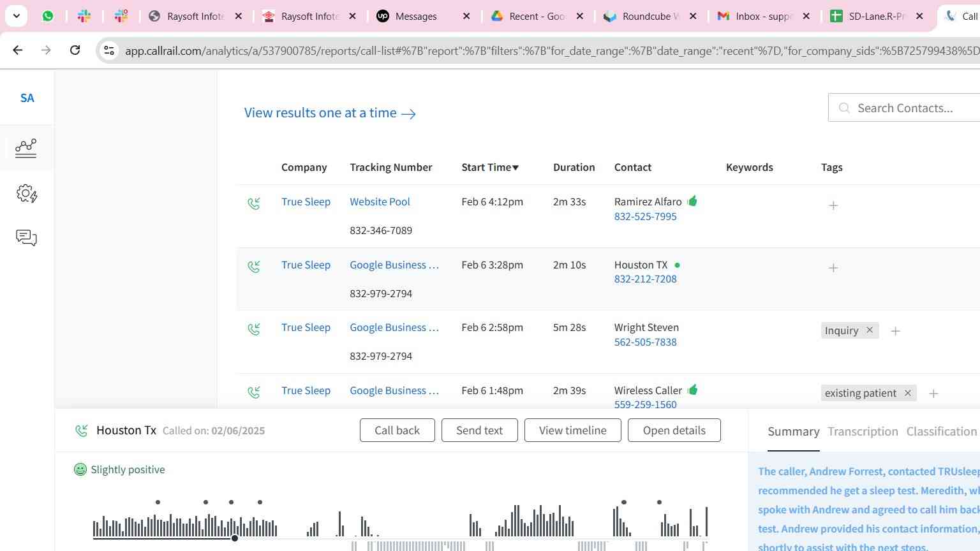This screenshot has height=551, width=980.
Task: Open phone number 832-525-7995 link
Action: tap(645, 216)
